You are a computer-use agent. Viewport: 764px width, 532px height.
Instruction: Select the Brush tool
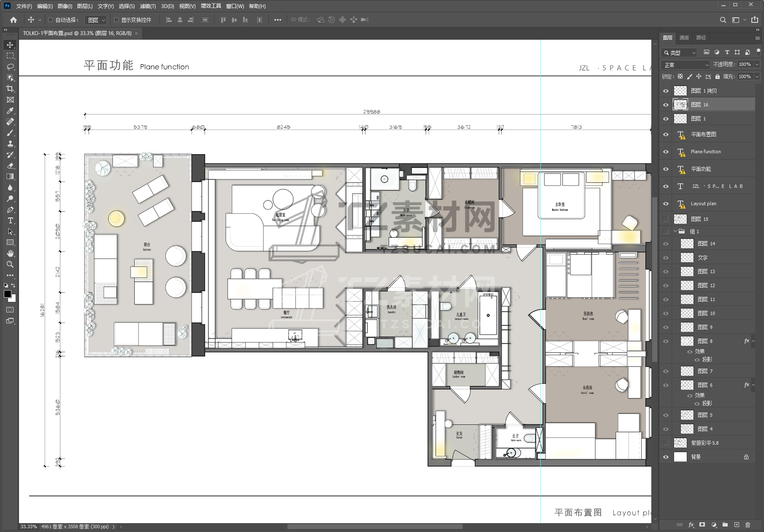point(10,133)
